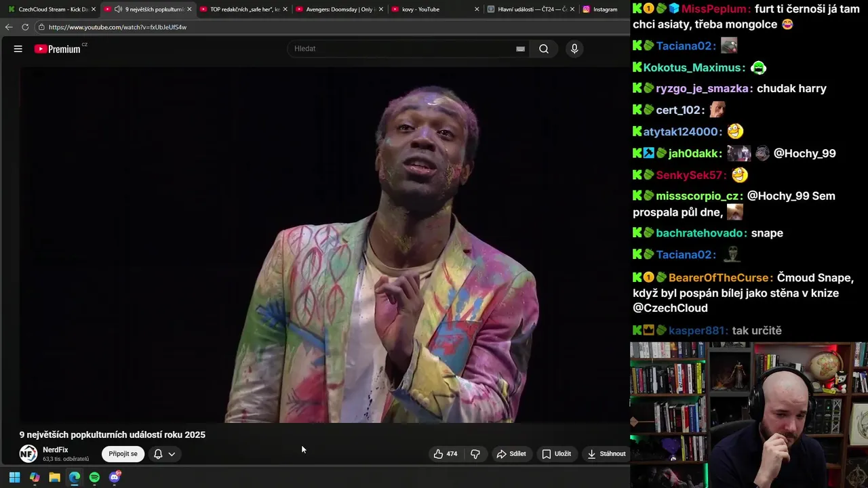Click the @CzechCloud mention in chat
Image resolution: width=868 pixels, height=488 pixels.
point(670,308)
